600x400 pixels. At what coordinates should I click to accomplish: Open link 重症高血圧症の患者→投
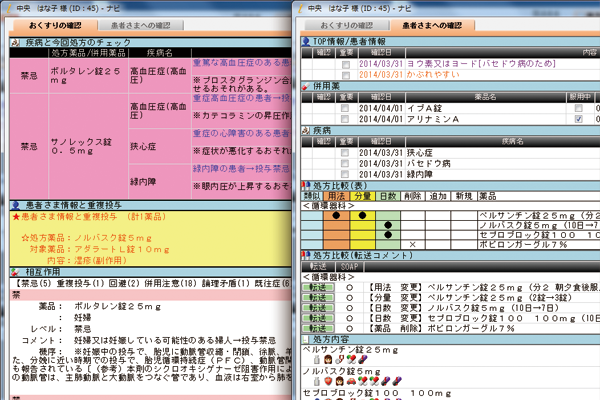click(241, 98)
